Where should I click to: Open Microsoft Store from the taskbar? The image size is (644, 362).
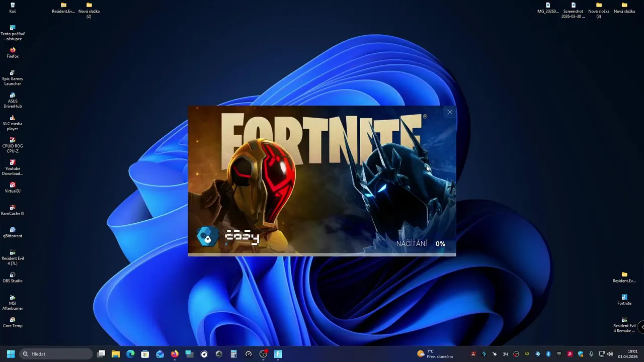click(x=145, y=354)
